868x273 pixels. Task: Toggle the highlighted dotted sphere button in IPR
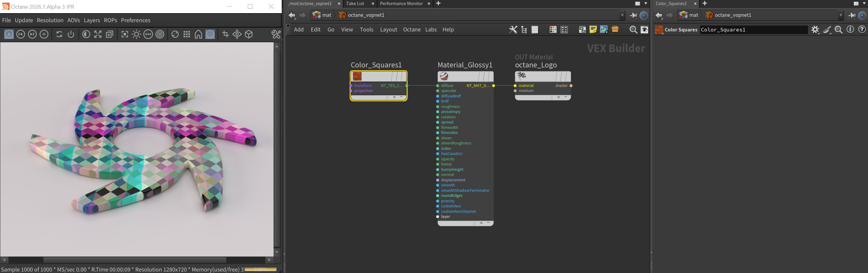[210, 34]
